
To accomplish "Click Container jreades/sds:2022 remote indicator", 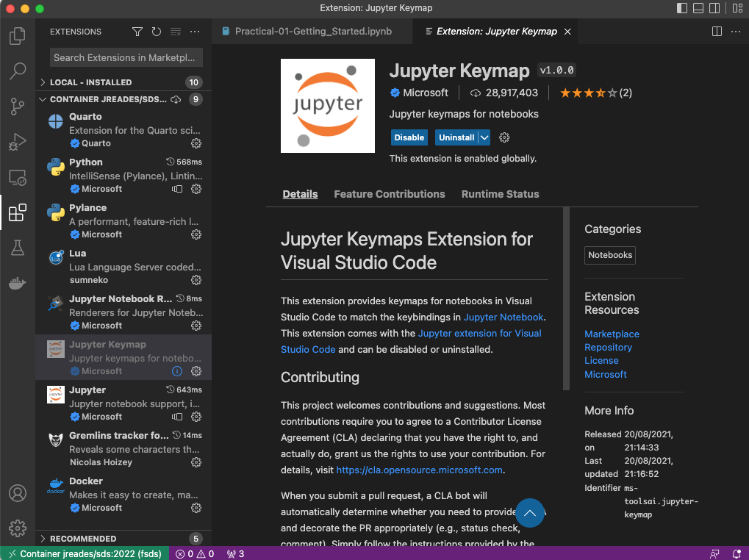I will click(x=85, y=554).
